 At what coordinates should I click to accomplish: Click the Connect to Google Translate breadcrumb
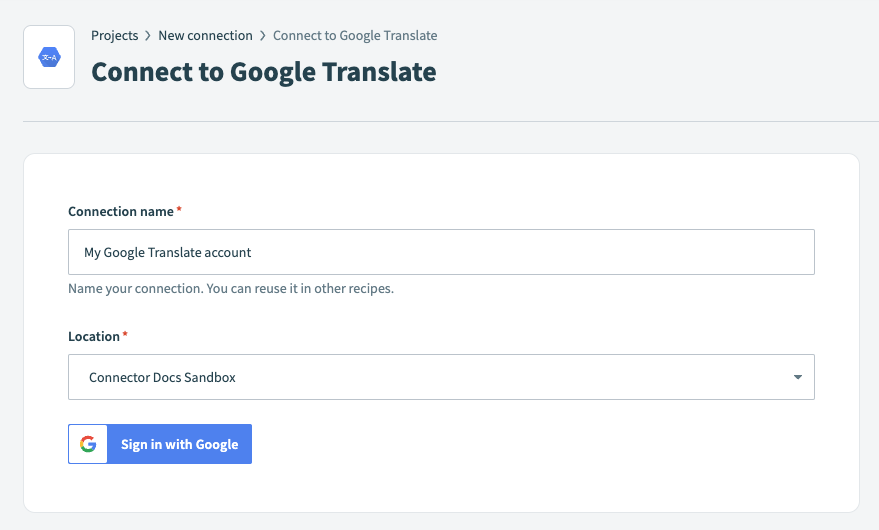click(355, 36)
